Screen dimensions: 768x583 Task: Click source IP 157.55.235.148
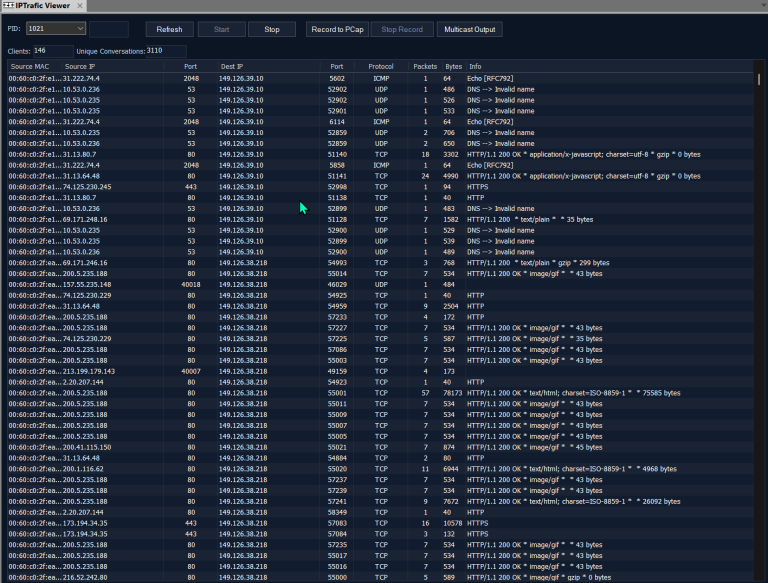(x=87, y=285)
